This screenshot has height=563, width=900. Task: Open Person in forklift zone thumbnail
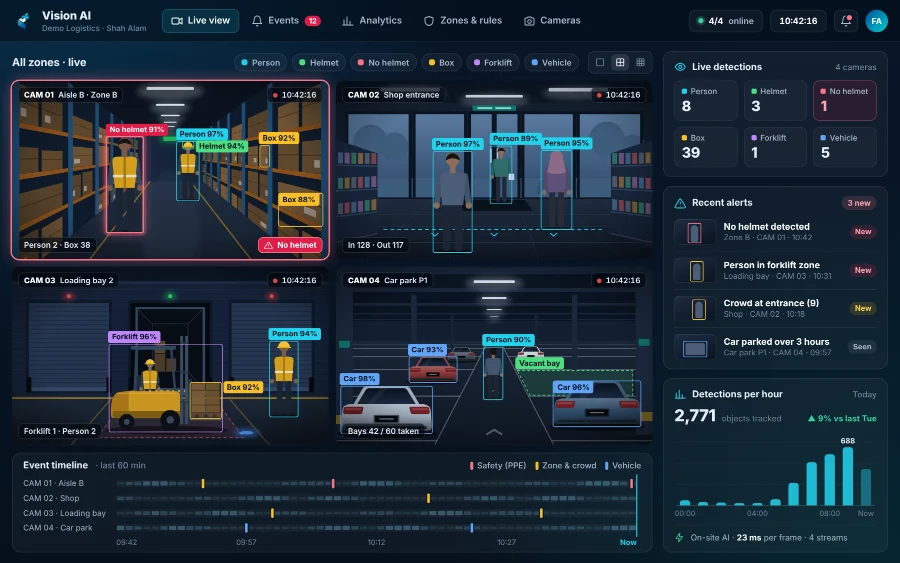pyautogui.click(x=695, y=270)
